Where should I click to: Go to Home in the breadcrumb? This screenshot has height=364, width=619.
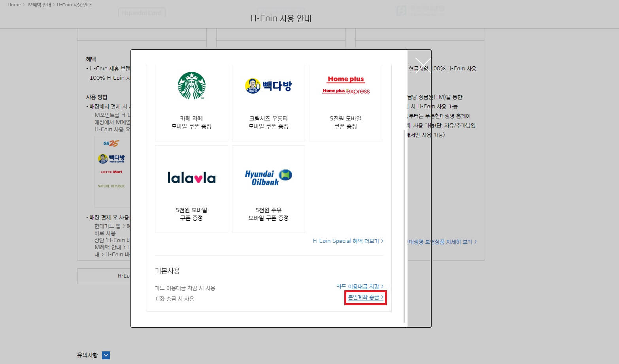[x=14, y=5]
